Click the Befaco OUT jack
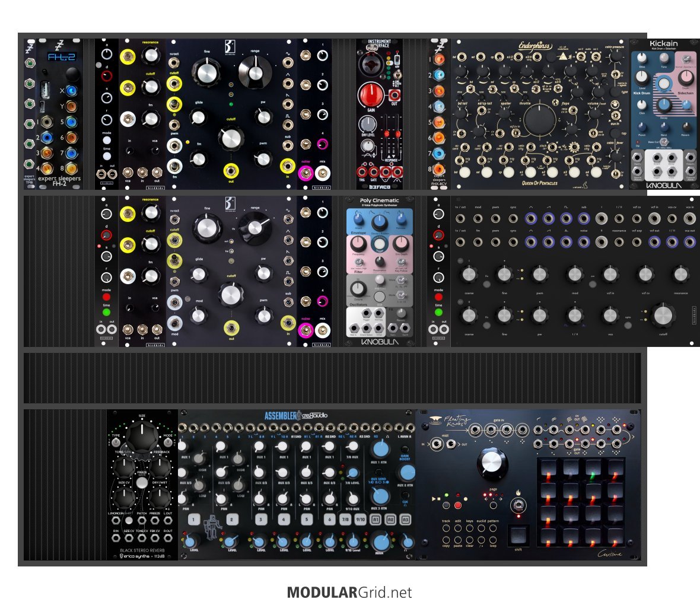Image resolution: width=700 pixels, height=605 pixels. [x=394, y=95]
